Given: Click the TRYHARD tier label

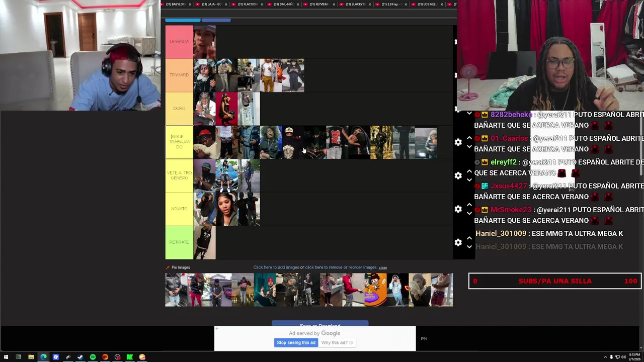Looking at the screenshot, I should pyautogui.click(x=179, y=75).
